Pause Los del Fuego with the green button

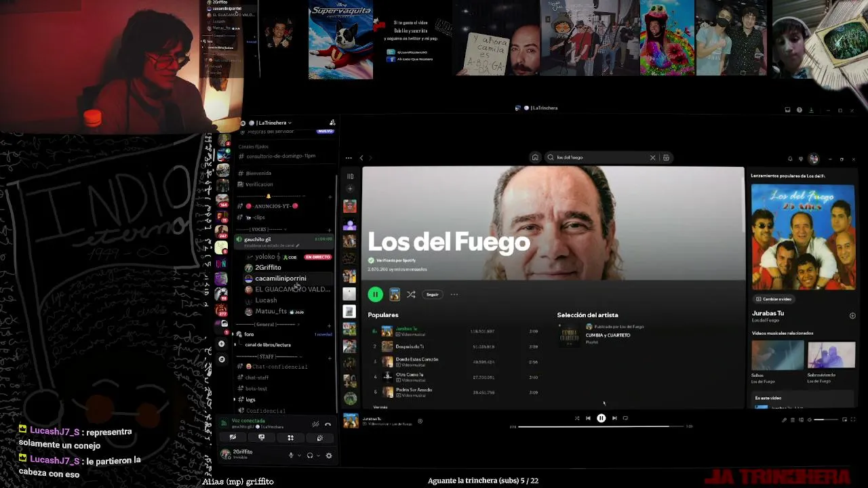tap(375, 294)
